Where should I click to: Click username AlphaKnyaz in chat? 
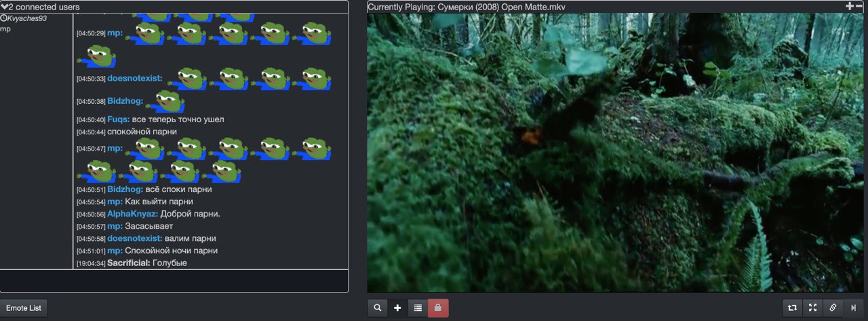pos(133,214)
